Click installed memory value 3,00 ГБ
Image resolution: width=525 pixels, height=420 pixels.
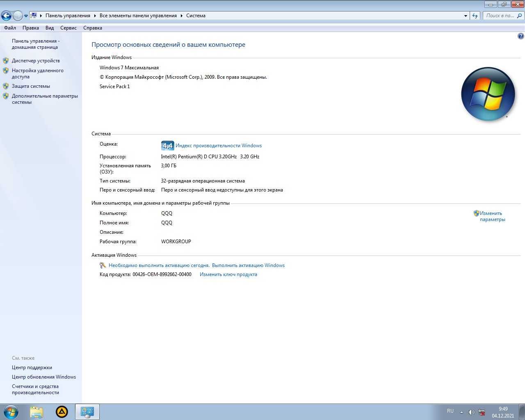click(169, 166)
